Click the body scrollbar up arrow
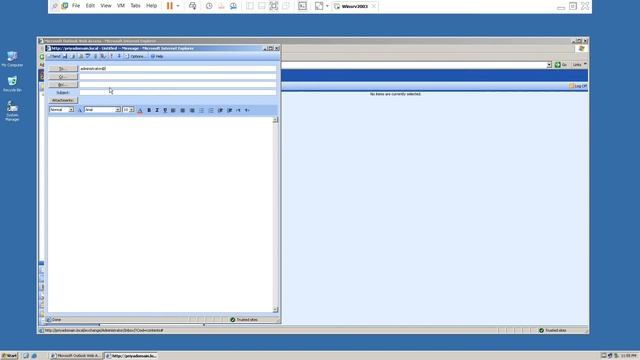This screenshot has height=360, width=640. [x=276, y=120]
